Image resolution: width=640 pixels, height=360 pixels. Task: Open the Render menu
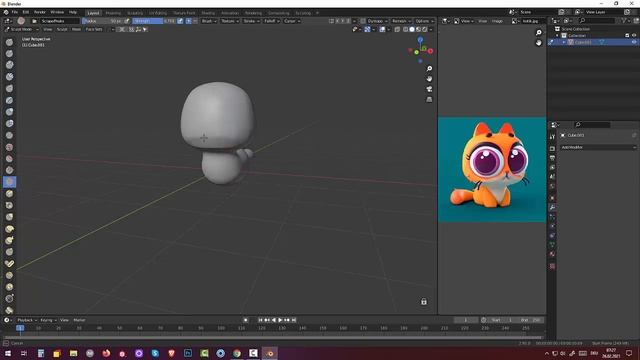40,12
